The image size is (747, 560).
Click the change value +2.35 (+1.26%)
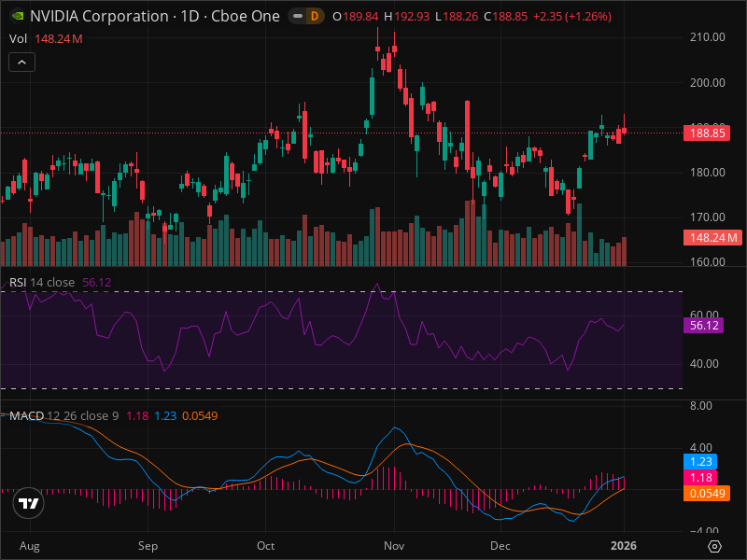[x=572, y=16]
